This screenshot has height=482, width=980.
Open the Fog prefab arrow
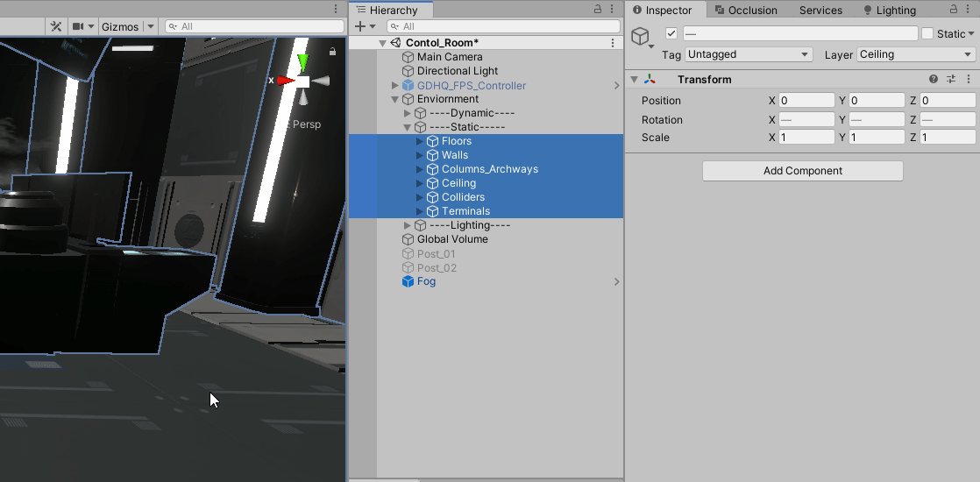(x=616, y=282)
